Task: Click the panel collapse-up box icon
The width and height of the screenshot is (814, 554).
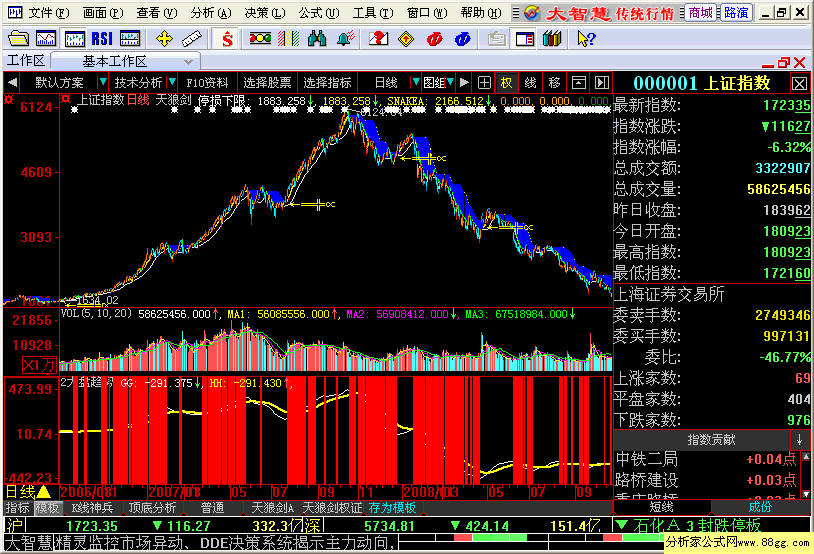Action: 578,83
